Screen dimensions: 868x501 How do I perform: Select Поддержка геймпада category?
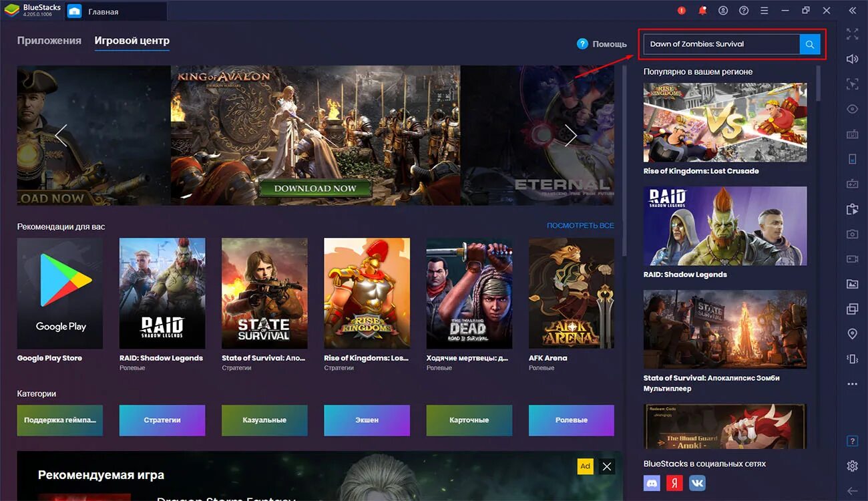60,420
